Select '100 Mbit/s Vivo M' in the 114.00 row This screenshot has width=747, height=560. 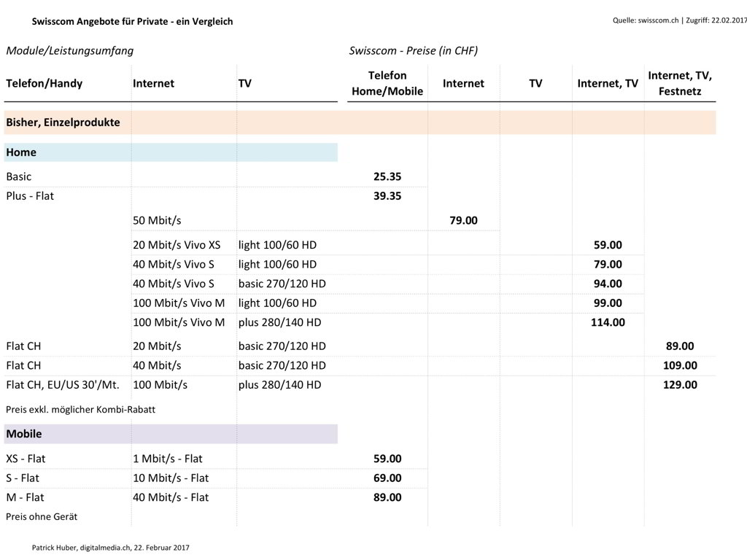coord(179,322)
